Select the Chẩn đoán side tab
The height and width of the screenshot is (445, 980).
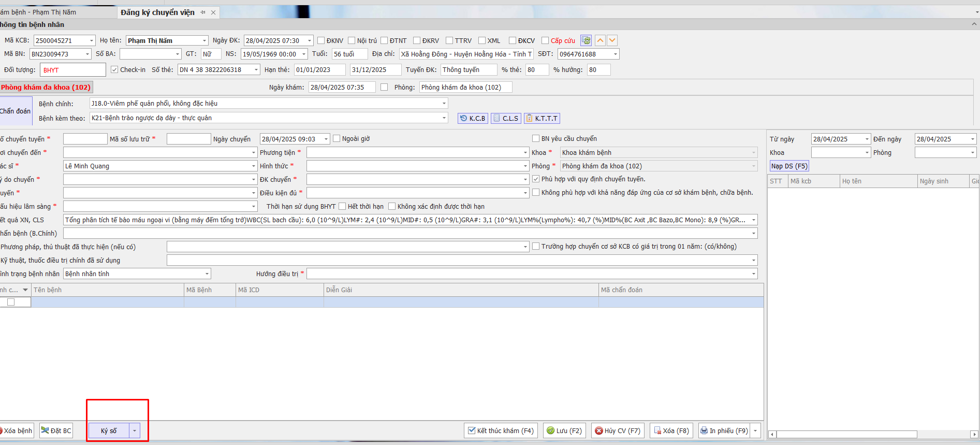point(16,111)
